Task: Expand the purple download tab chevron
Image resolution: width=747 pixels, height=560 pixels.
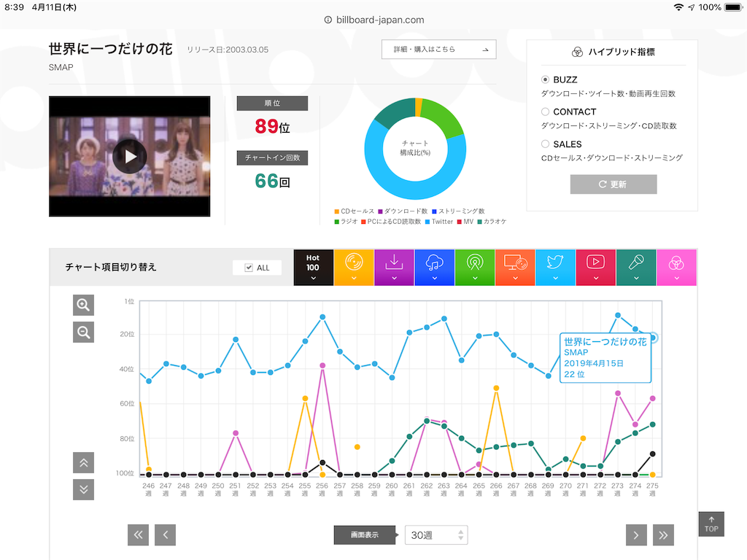Action: point(394,278)
